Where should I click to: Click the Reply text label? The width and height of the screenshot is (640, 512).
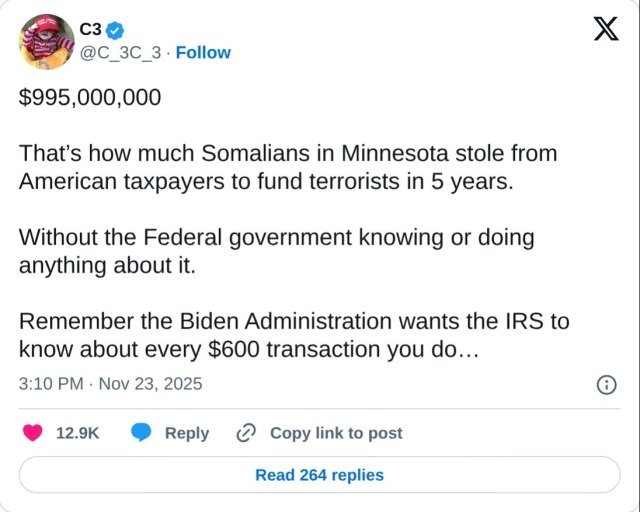[x=187, y=433]
